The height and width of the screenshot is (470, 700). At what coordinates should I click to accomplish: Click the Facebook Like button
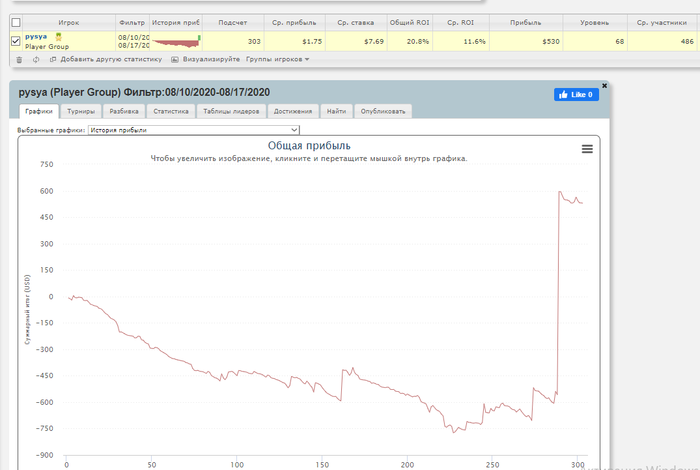576,95
